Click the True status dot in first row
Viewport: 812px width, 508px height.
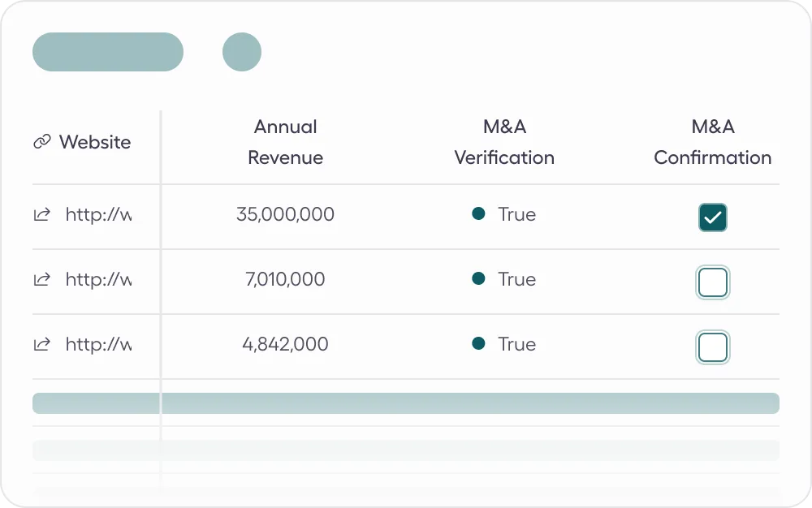(x=479, y=214)
